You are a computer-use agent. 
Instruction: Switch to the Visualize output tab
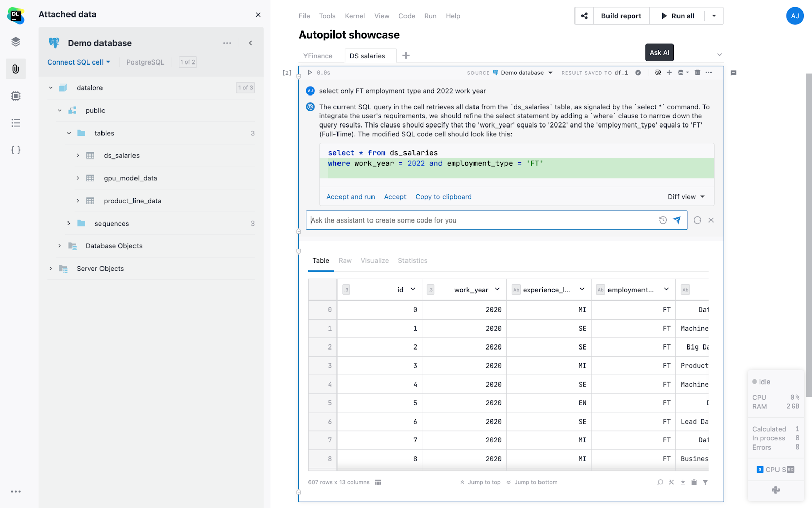pyautogui.click(x=375, y=261)
